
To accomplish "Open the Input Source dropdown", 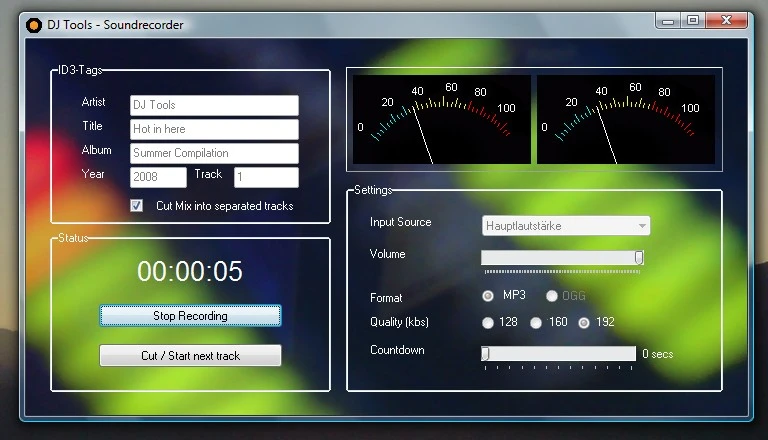I will tap(566, 226).
